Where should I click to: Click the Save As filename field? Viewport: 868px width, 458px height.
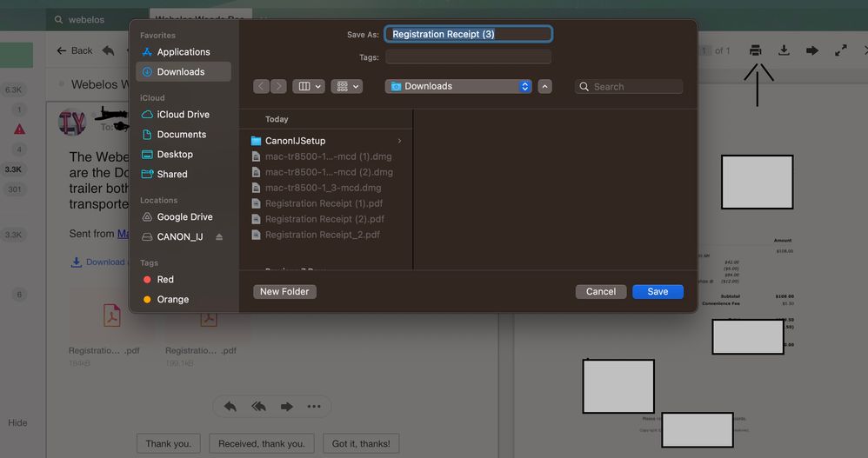point(468,35)
